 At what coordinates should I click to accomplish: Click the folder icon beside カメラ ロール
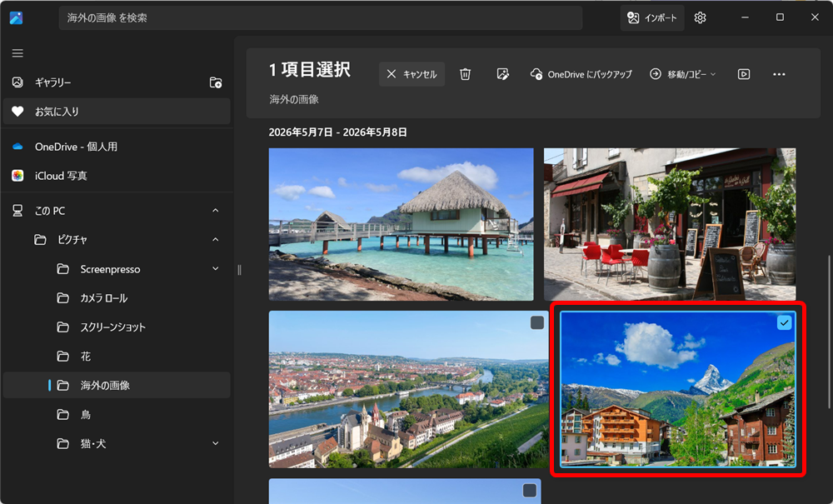pos(62,298)
